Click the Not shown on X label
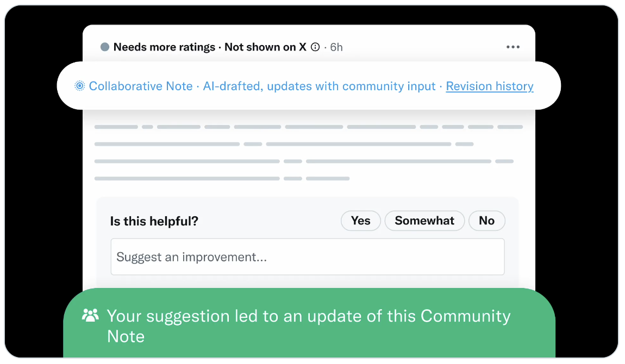625x364 pixels. 265,47
